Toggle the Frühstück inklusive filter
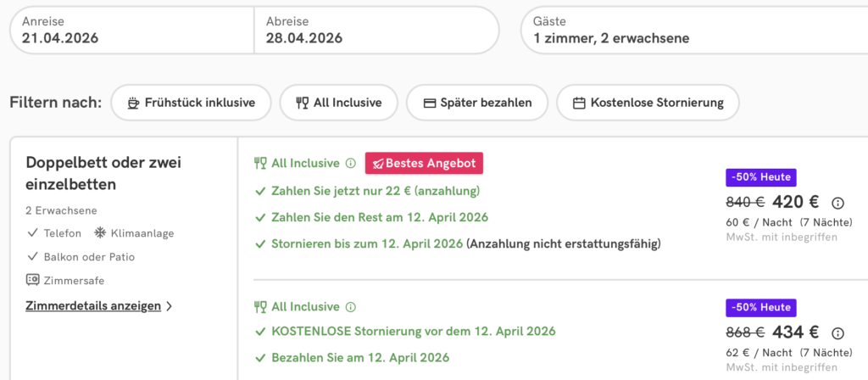 tap(191, 103)
